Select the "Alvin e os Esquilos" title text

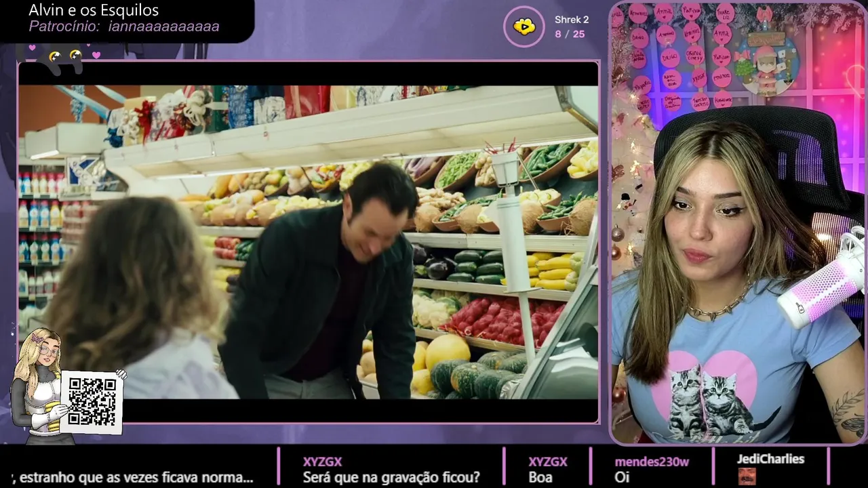point(94,10)
